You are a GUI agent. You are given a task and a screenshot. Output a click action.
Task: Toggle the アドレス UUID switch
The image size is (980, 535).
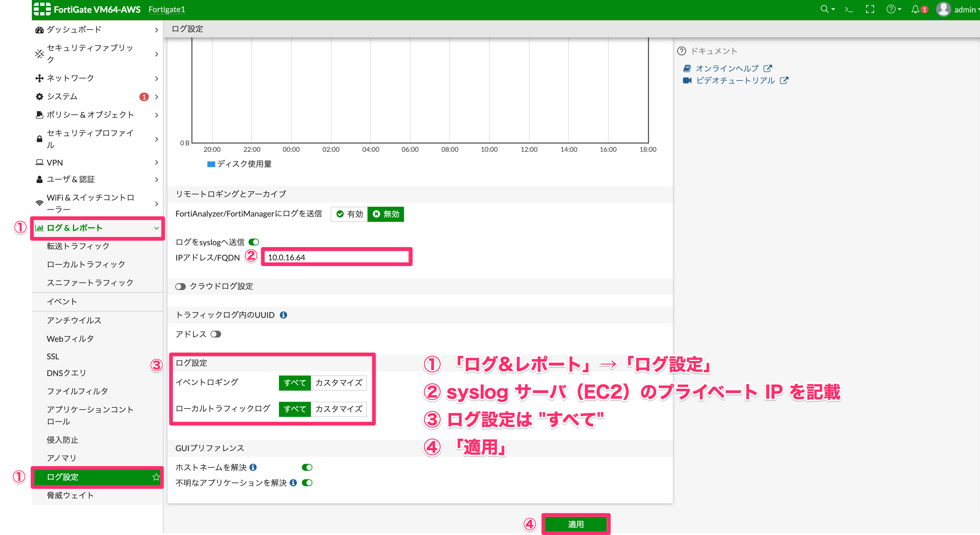[x=216, y=334]
